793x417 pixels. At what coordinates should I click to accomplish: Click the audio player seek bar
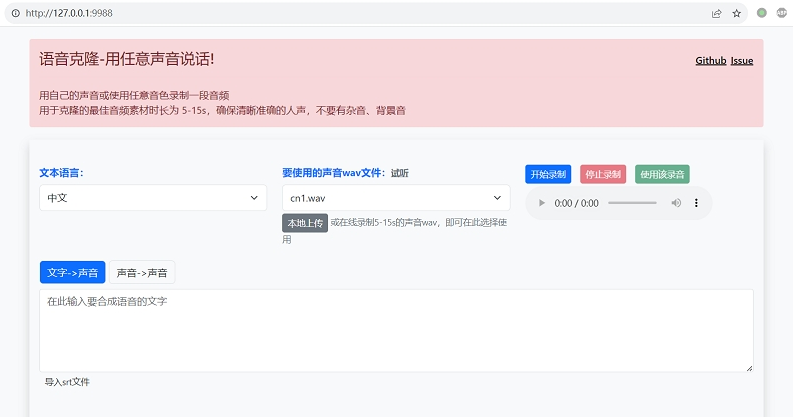point(632,203)
